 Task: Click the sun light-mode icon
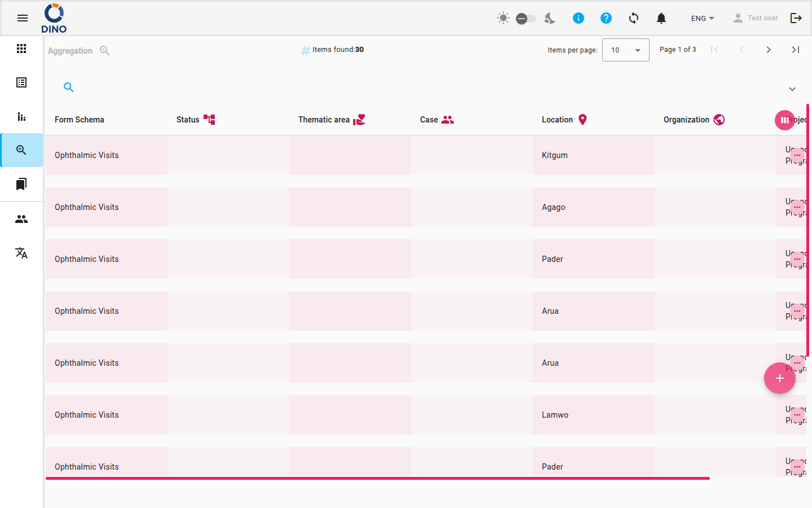pyautogui.click(x=503, y=18)
